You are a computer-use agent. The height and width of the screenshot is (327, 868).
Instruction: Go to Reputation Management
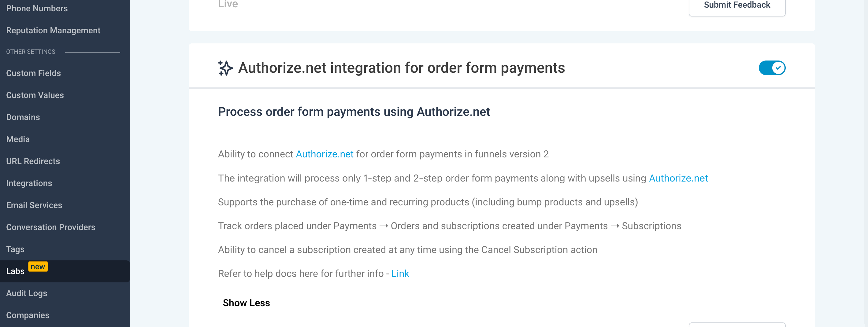pos(53,30)
